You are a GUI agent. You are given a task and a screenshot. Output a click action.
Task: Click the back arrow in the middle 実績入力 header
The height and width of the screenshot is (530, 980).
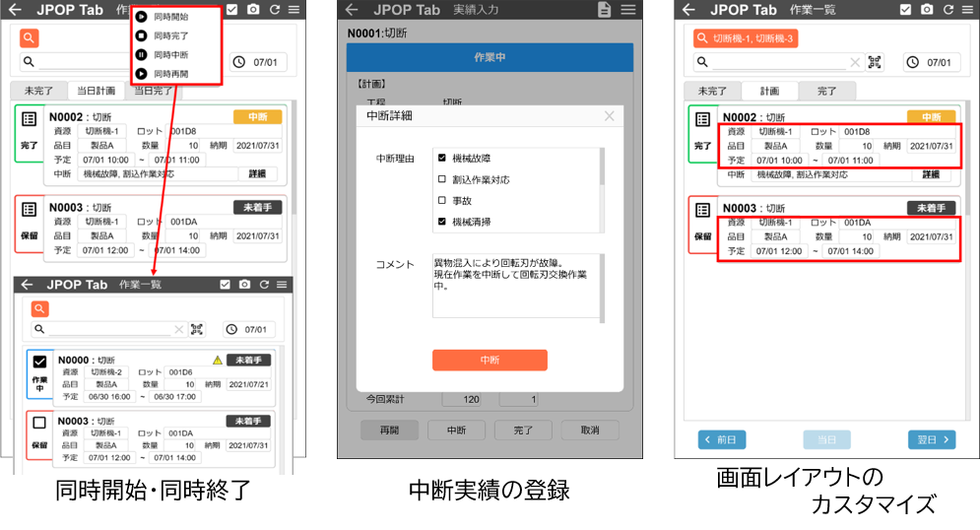click(x=354, y=10)
